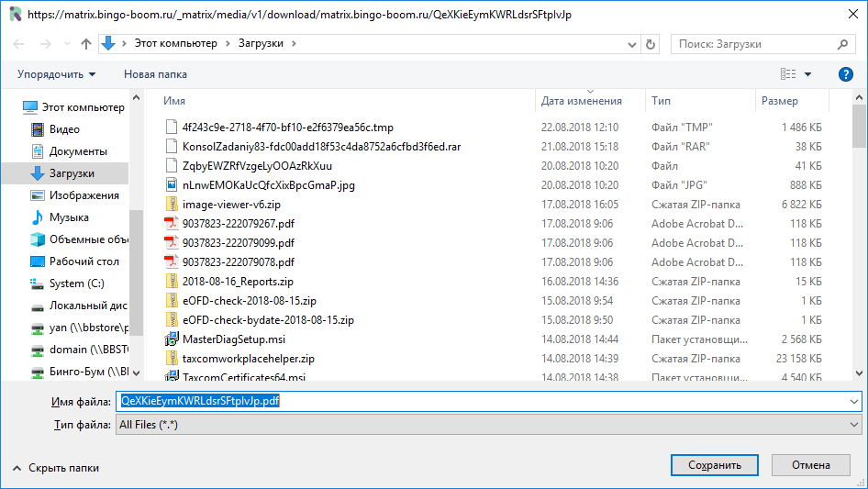
Task: Click zip icon of eOFD-check-bydate-2018-08-15.zip
Action: pos(172,320)
